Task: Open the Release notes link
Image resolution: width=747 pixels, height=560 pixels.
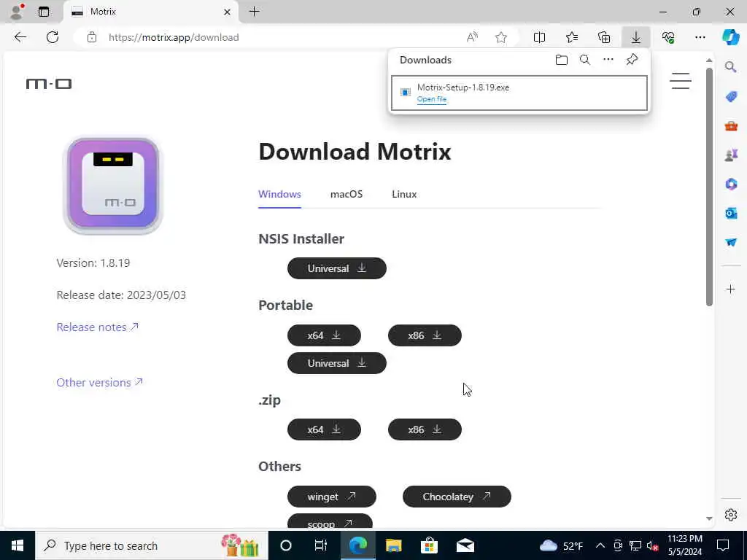Action: pyautogui.click(x=97, y=327)
